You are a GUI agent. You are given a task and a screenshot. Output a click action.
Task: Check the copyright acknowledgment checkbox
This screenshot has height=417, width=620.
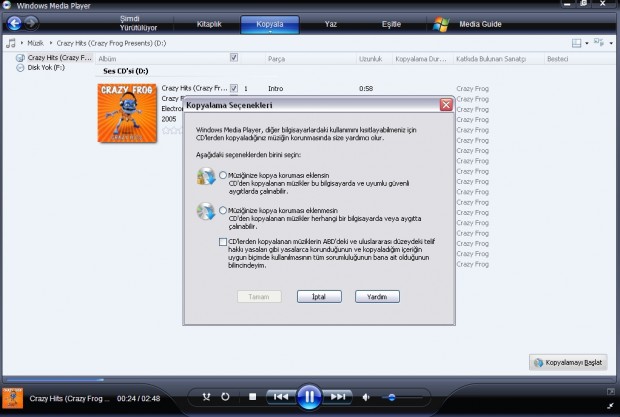coord(223,242)
